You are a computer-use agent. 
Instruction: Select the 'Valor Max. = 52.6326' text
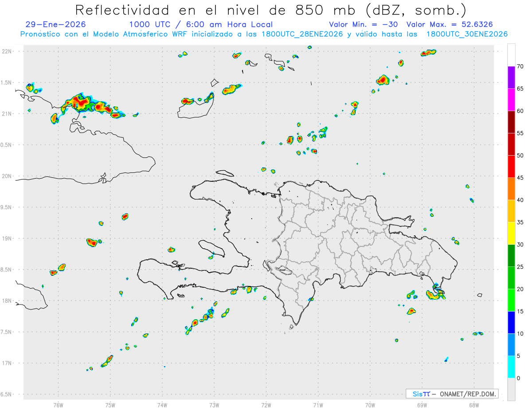point(450,24)
